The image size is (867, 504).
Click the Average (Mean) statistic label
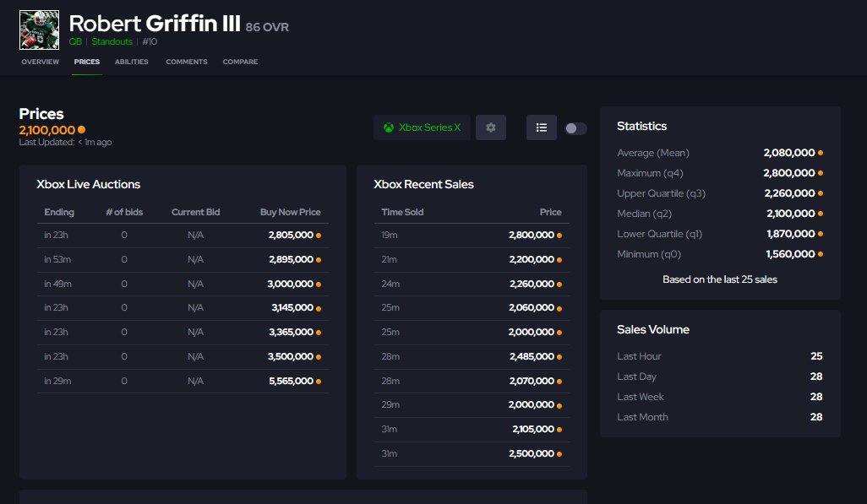653,153
